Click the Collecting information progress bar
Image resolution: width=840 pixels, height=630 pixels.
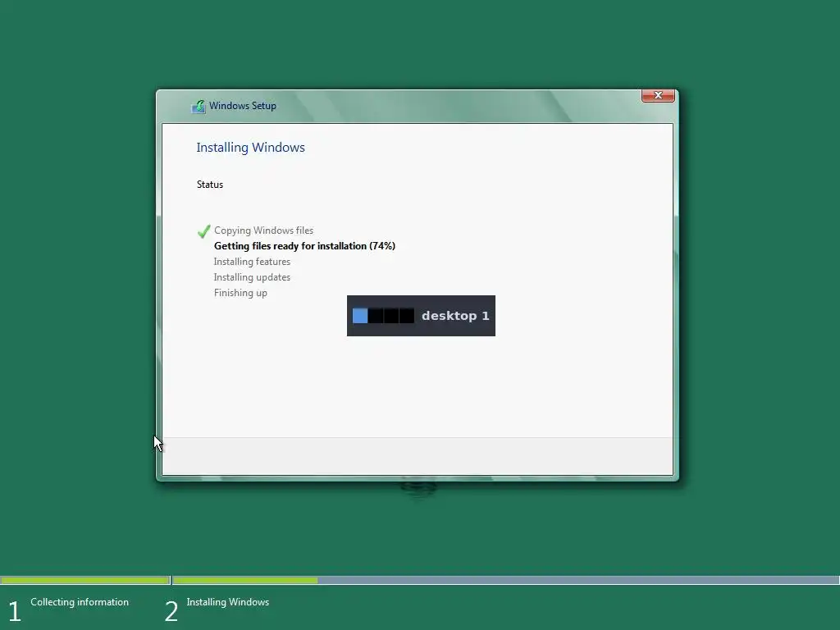tap(85, 580)
